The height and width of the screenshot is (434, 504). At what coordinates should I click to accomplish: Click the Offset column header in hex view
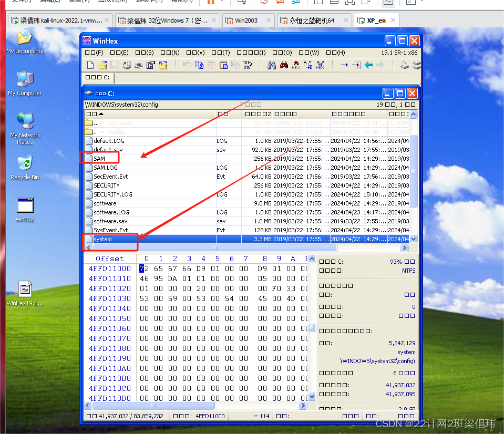click(110, 259)
